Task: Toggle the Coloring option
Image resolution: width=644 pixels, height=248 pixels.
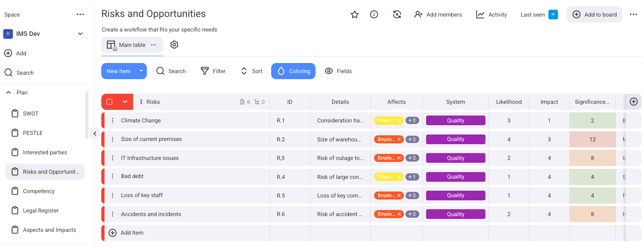Action: (x=293, y=71)
